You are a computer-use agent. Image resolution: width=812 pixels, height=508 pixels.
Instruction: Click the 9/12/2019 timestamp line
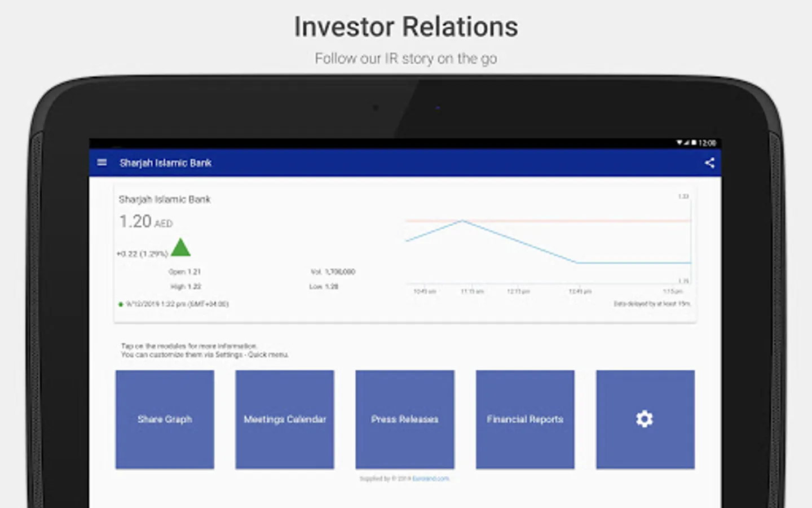point(174,304)
